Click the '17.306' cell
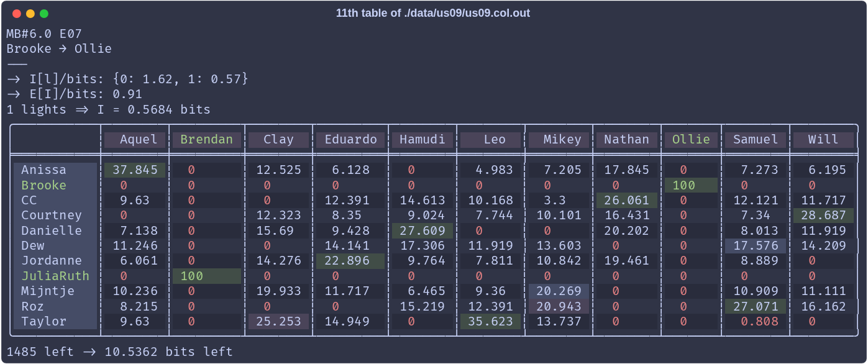The image size is (868, 364). 423,245
